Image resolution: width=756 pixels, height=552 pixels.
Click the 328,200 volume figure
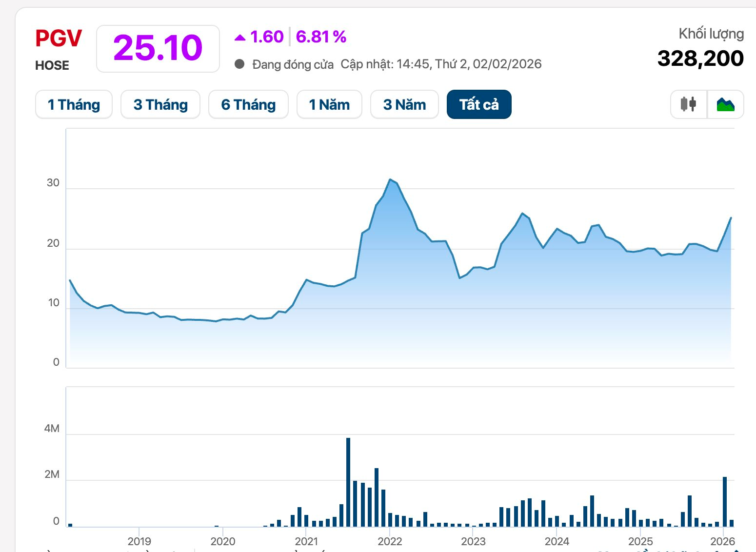[x=700, y=59]
